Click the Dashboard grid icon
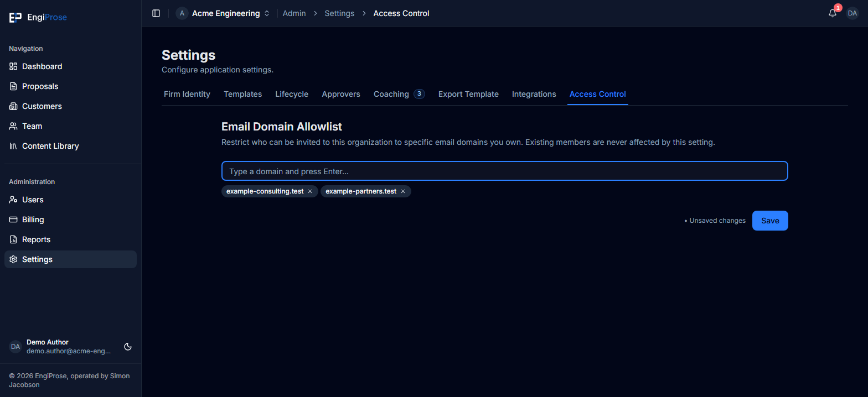The height and width of the screenshot is (397, 868). pyautogui.click(x=13, y=66)
